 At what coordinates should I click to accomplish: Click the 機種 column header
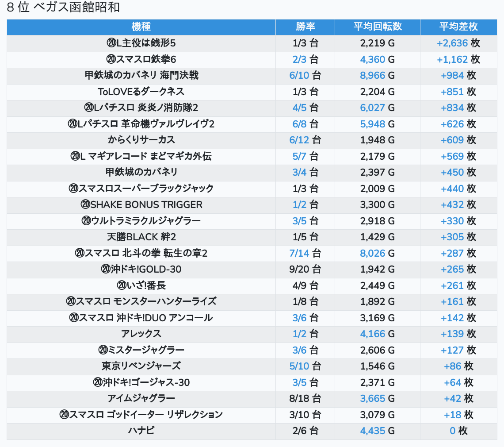[141, 27]
